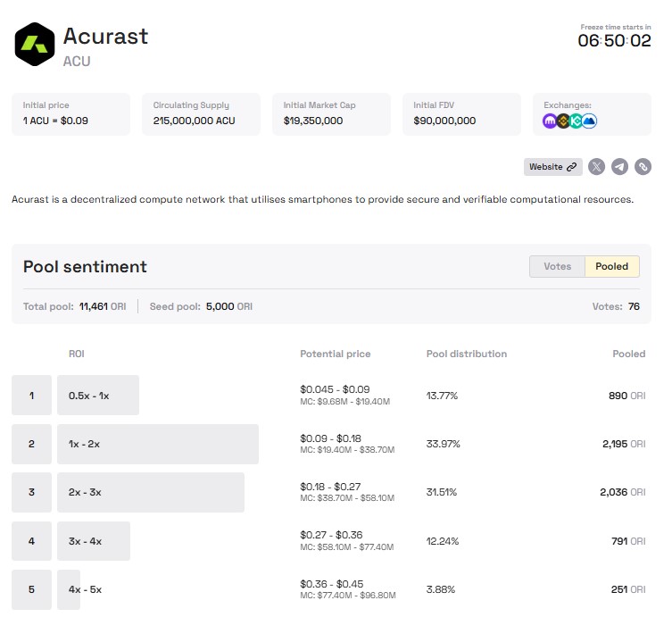Open the X (Twitter) social link

coord(596,167)
